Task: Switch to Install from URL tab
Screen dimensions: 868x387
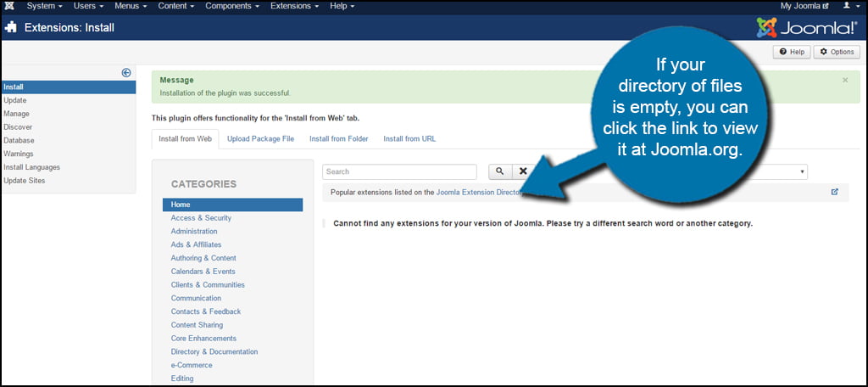Action: (x=409, y=139)
